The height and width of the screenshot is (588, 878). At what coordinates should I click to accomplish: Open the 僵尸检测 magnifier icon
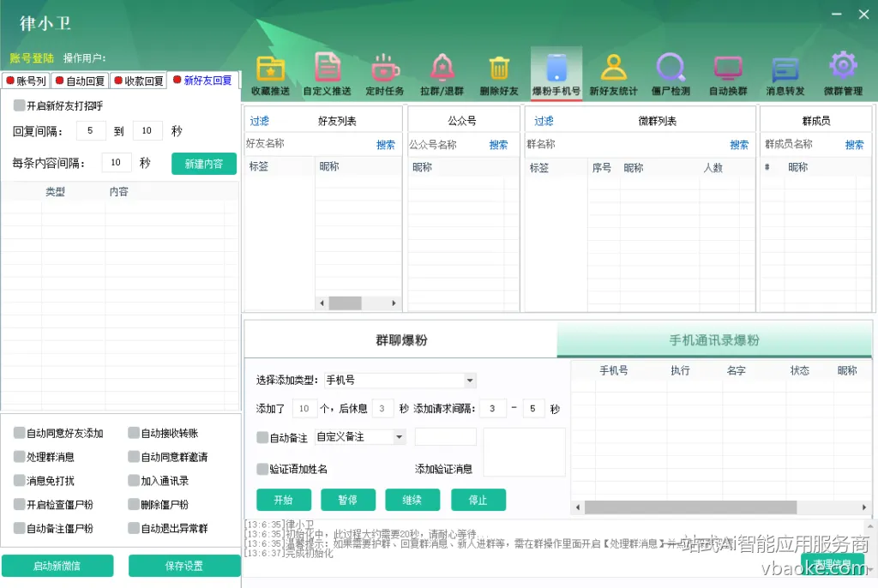[x=671, y=68]
